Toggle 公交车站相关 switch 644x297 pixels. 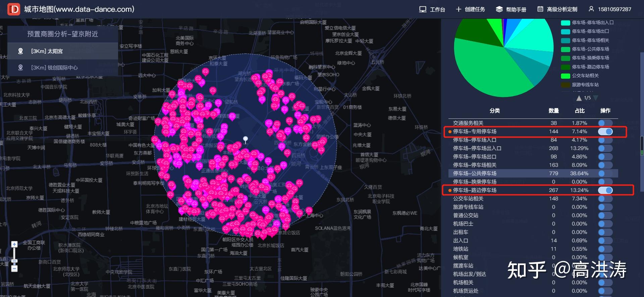click(x=605, y=199)
